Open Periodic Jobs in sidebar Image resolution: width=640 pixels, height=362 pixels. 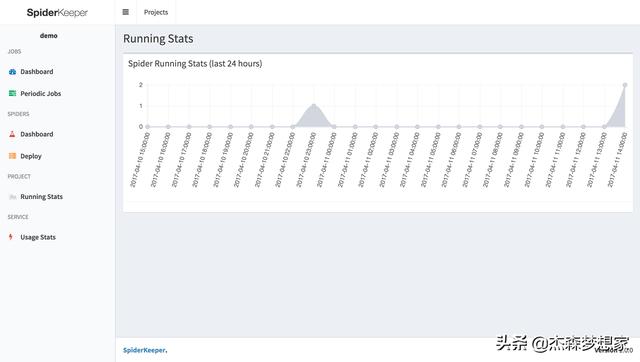click(x=41, y=93)
